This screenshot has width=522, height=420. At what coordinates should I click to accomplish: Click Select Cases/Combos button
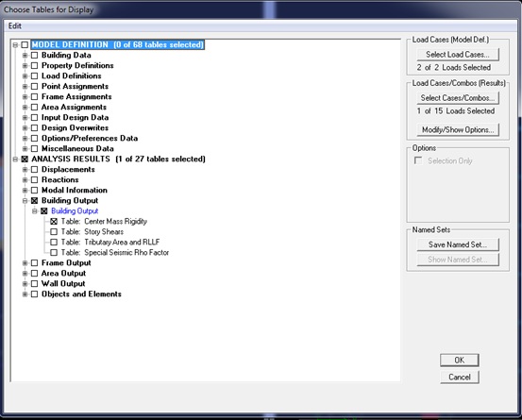tap(458, 98)
